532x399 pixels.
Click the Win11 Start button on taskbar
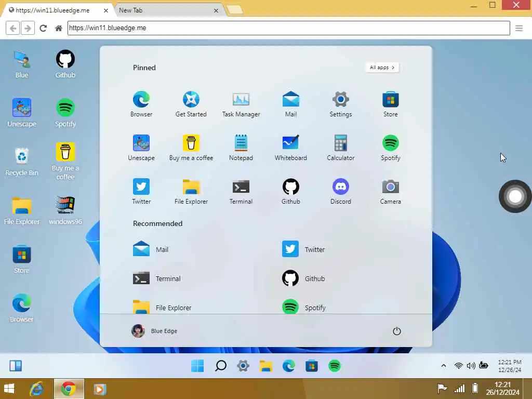[197, 366]
